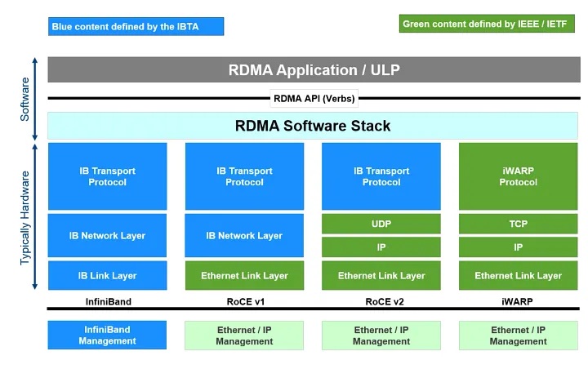Click the Typically Hardware vertical label
The image size is (588, 378).
[x=25, y=217]
